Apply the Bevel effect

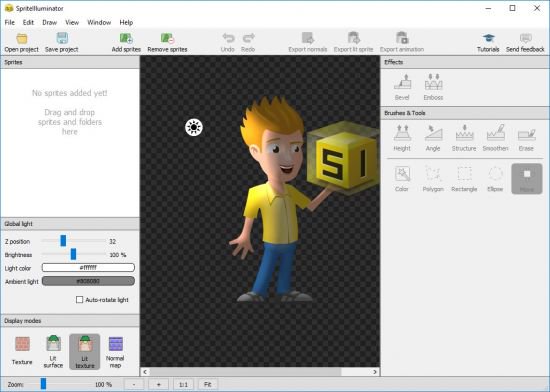click(x=402, y=87)
